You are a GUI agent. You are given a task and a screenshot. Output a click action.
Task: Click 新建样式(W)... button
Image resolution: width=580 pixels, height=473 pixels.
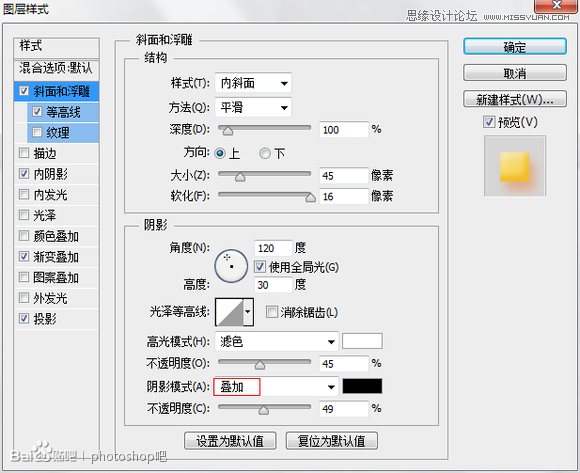point(515,99)
